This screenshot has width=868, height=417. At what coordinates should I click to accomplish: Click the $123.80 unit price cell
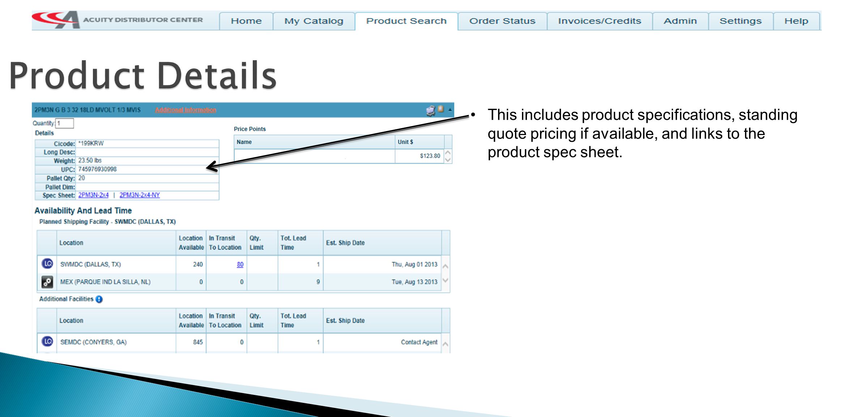click(420, 156)
